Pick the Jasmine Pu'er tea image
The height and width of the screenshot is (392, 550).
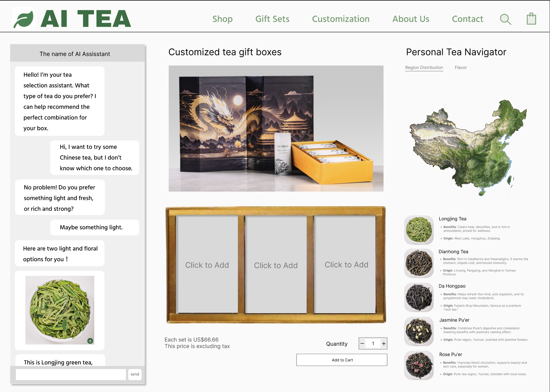pyautogui.click(x=419, y=331)
